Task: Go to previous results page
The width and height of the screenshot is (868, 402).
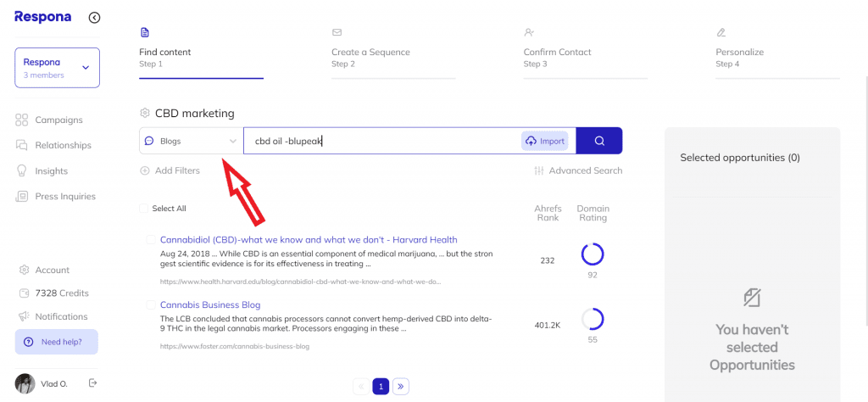Action: point(361,387)
